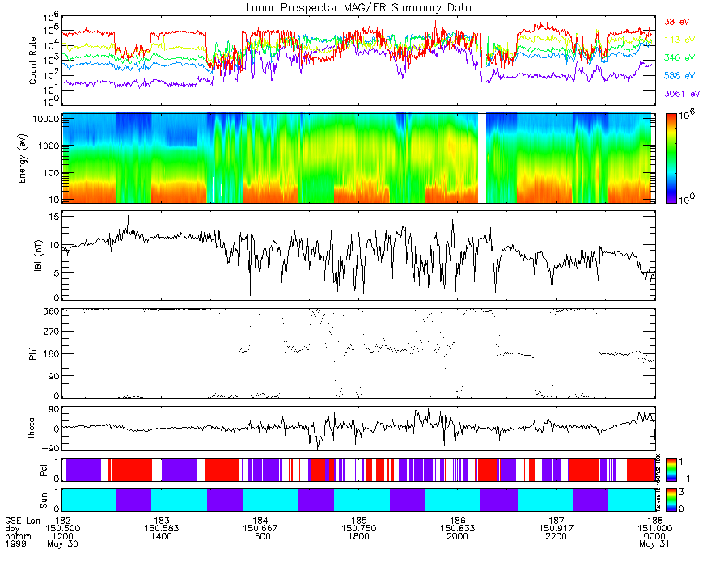Select the '3061 eV' purple legend label
Viewport: 728px width, 566px height.
tap(682, 94)
